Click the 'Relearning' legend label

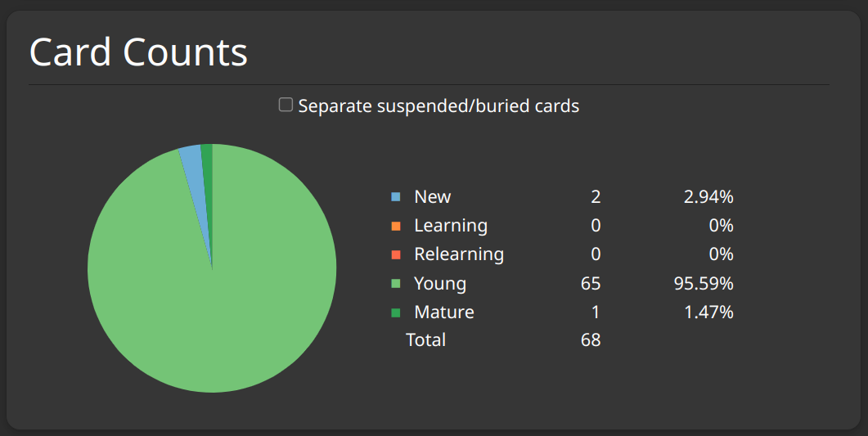click(x=458, y=254)
